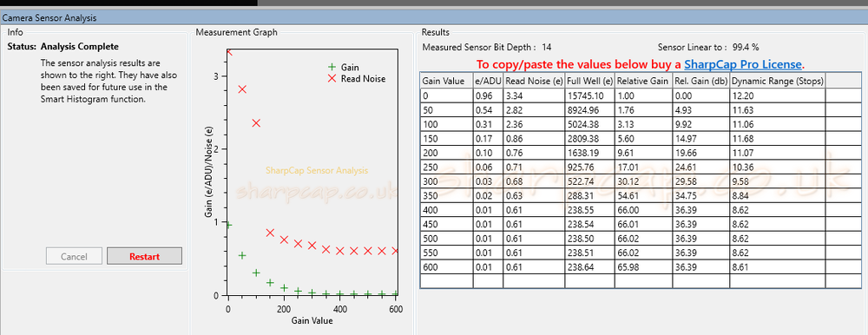Click the red Restart button
Screen dimensions: 868x335
(x=144, y=256)
